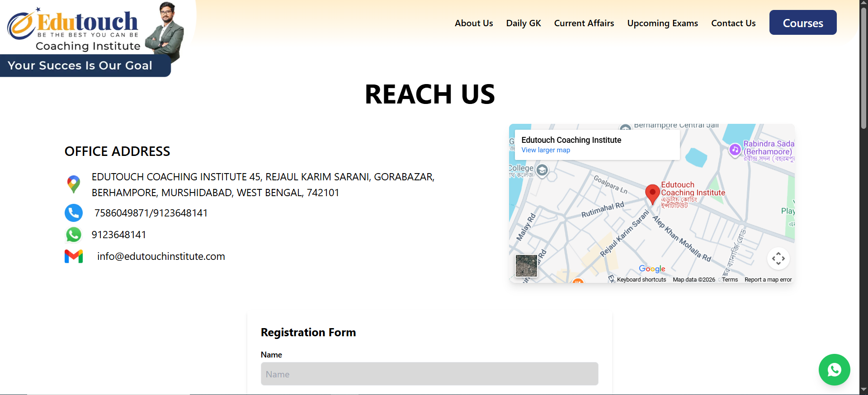Click the Edutouch Coaching Institute map title

tap(571, 140)
